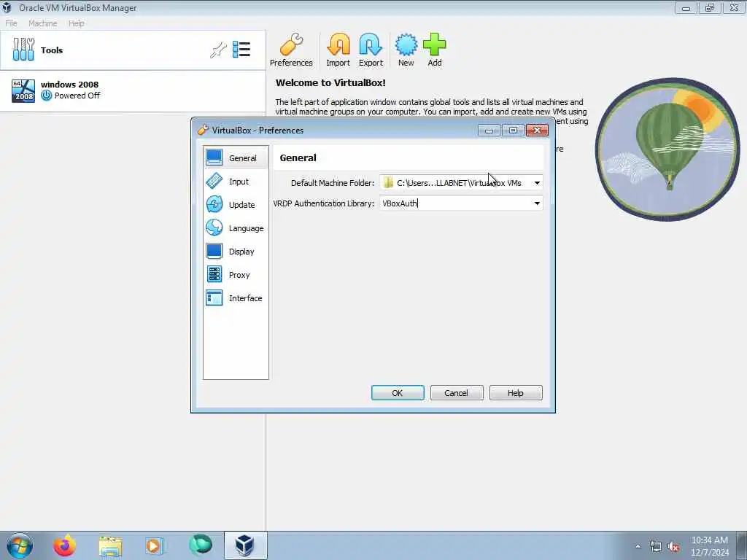747x560 pixels.
Task: Open the Tools list menu icon
Action: 241,50
